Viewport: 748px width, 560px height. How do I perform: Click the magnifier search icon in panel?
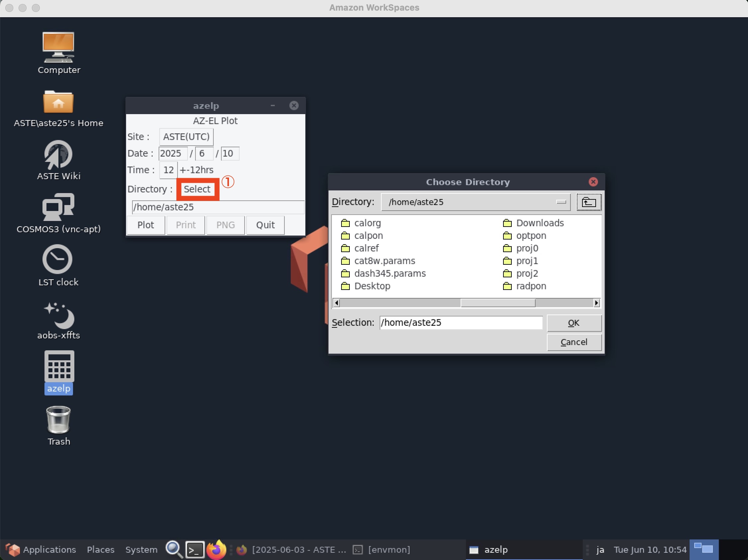[x=174, y=549]
